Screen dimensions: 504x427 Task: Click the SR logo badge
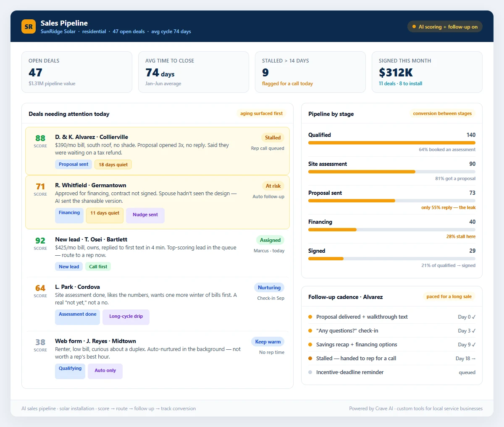point(29,26)
